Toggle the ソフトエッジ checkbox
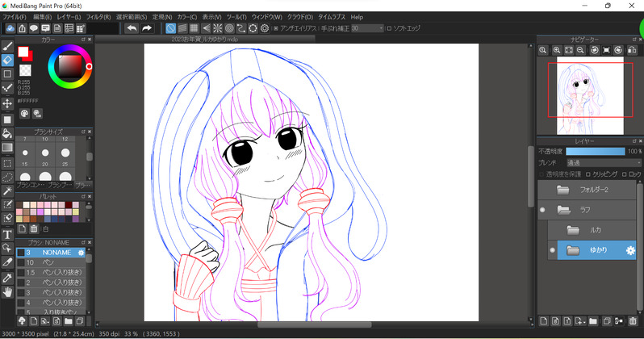 coord(389,29)
